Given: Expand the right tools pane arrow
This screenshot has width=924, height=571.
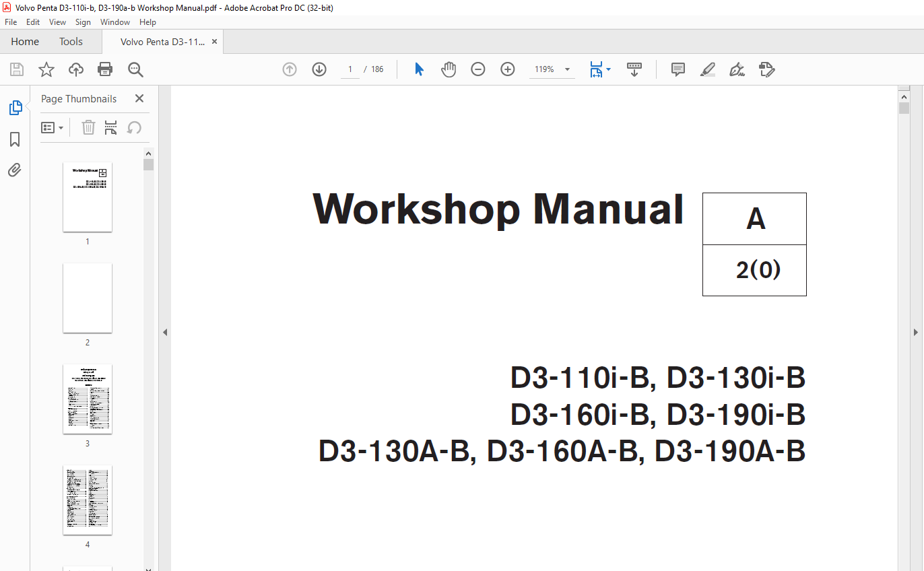Looking at the screenshot, I should [916, 332].
